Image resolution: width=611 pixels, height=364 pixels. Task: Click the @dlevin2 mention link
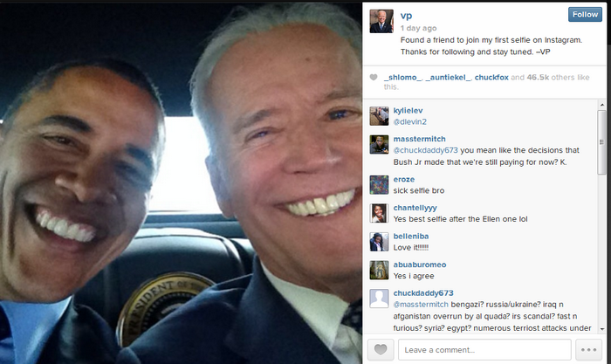(410, 121)
